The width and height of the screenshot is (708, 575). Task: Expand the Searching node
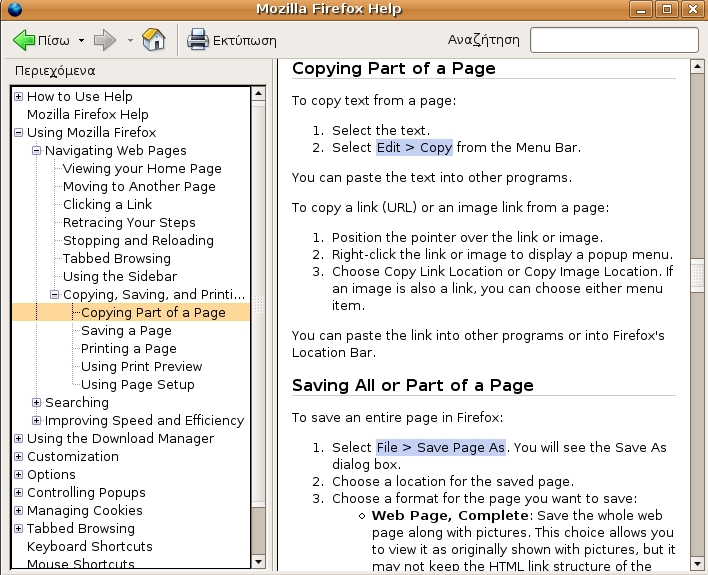click(x=37, y=402)
